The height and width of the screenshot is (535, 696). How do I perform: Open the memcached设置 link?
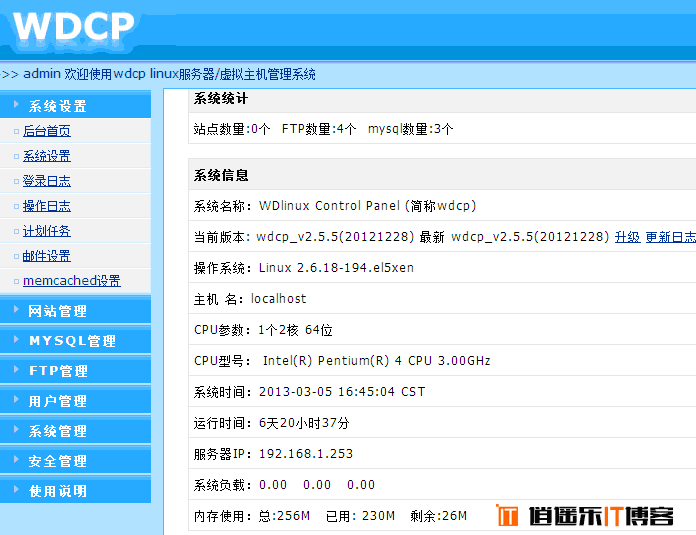pyautogui.click(x=71, y=281)
